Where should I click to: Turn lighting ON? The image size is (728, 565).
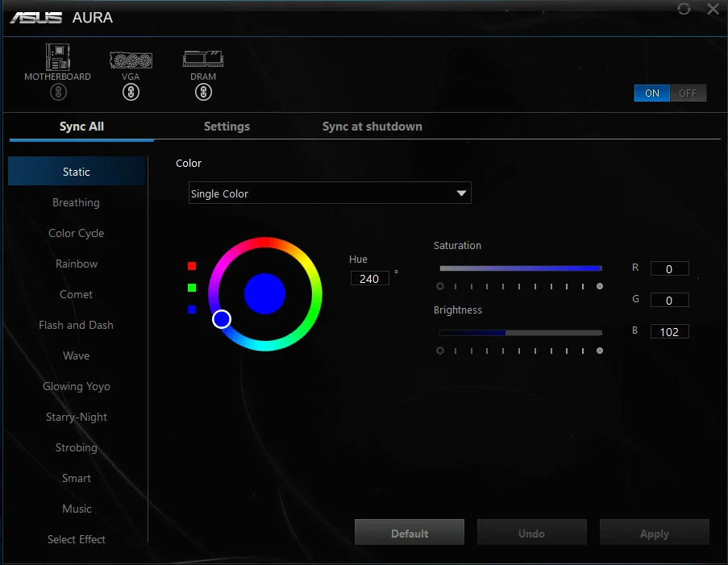(652, 93)
